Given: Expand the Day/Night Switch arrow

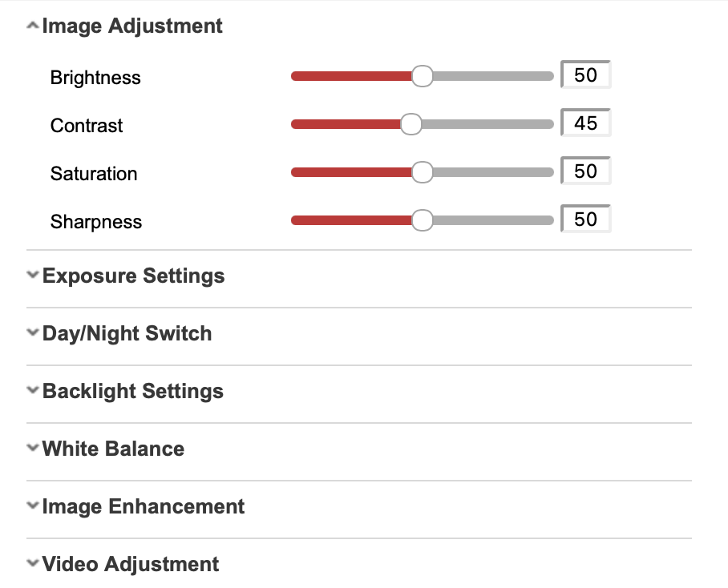Looking at the screenshot, I should [x=32, y=333].
